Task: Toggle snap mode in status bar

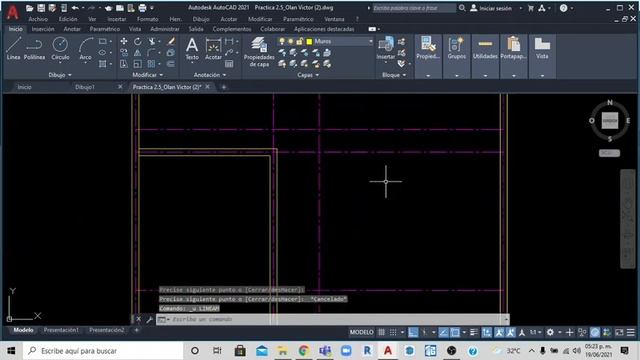Action: [x=393, y=332]
